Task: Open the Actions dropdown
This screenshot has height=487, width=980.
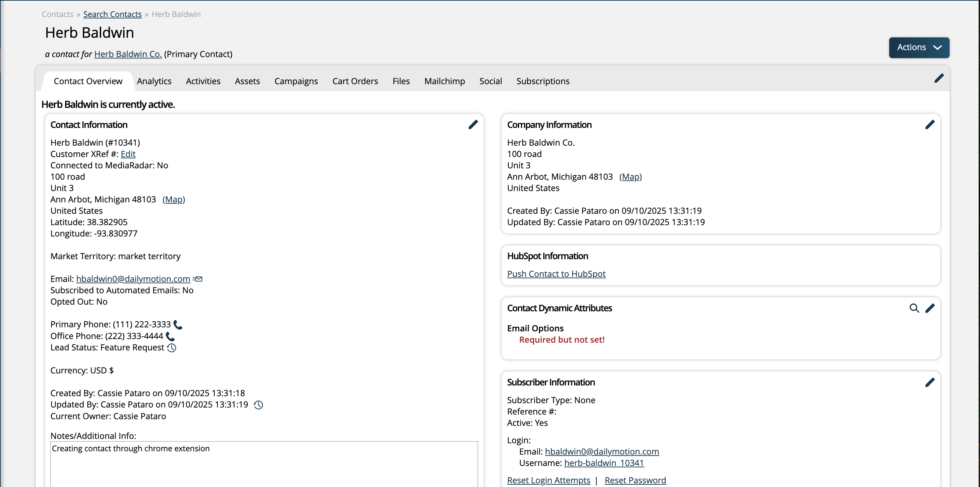Action: pos(919,47)
